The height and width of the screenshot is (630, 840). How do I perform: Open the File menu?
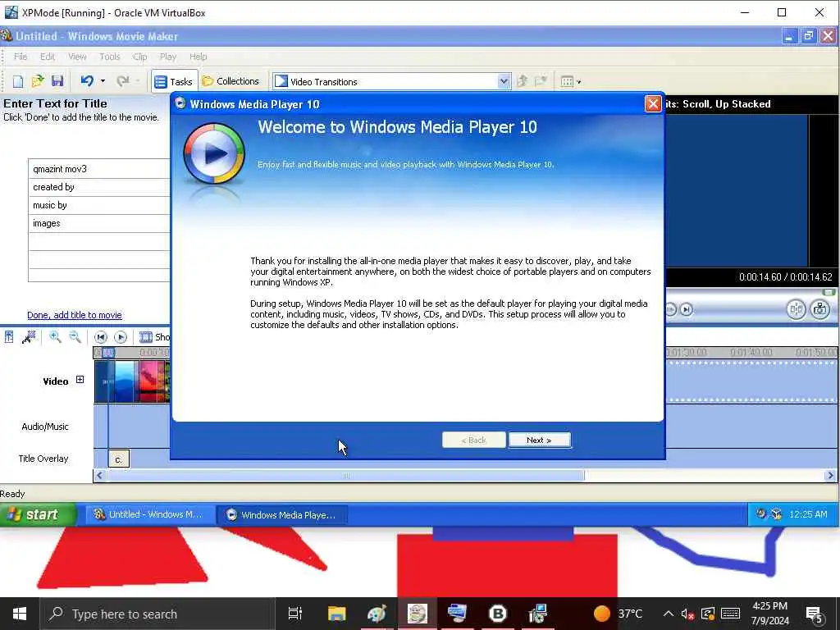[x=21, y=57]
